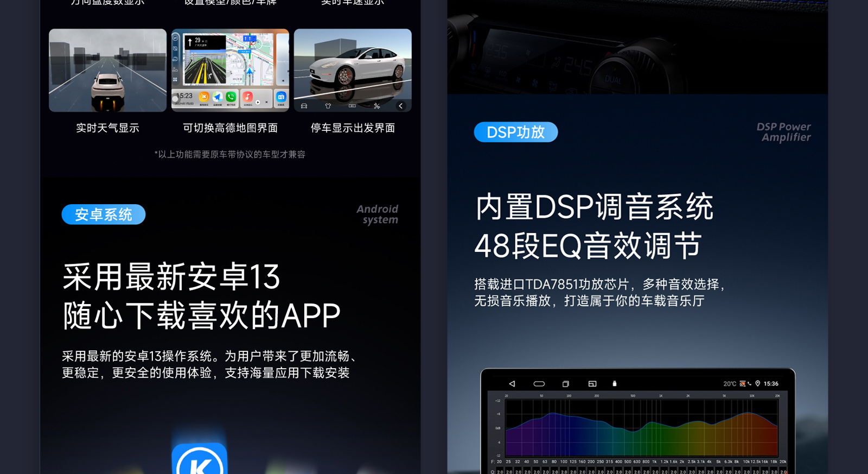Click the blue 安卓系统 badge
Viewport: 868px width, 474px height.
click(x=103, y=214)
